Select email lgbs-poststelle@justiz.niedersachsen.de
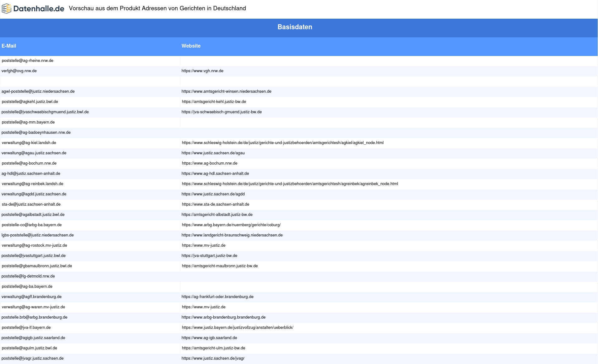The height and width of the screenshot is (364, 598). [38, 235]
